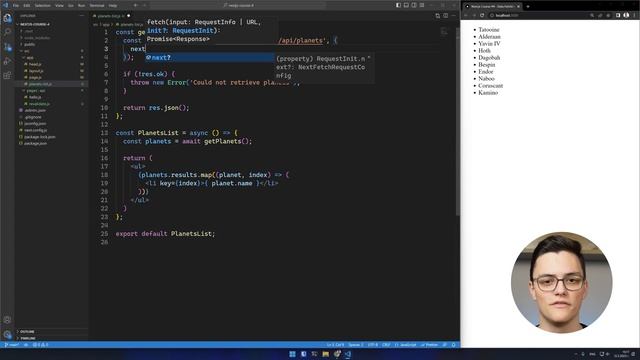Click VS Code icon on the taskbar
640x360 pixels.
point(348,354)
